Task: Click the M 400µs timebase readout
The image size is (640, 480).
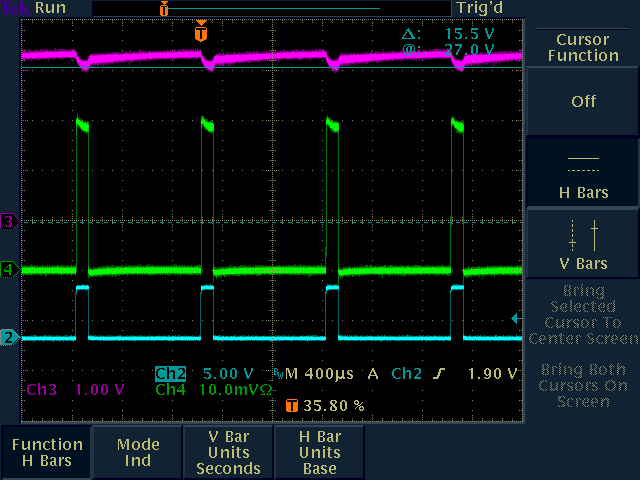Action: (319, 373)
